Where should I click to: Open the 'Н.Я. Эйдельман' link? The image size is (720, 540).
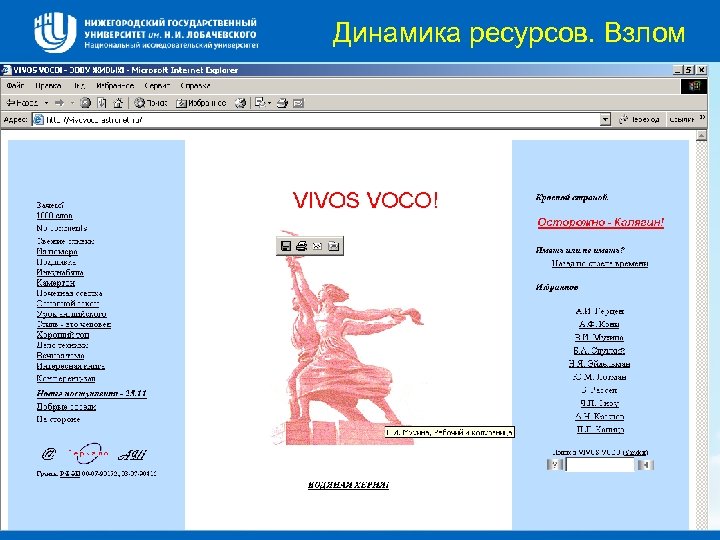[599, 364]
